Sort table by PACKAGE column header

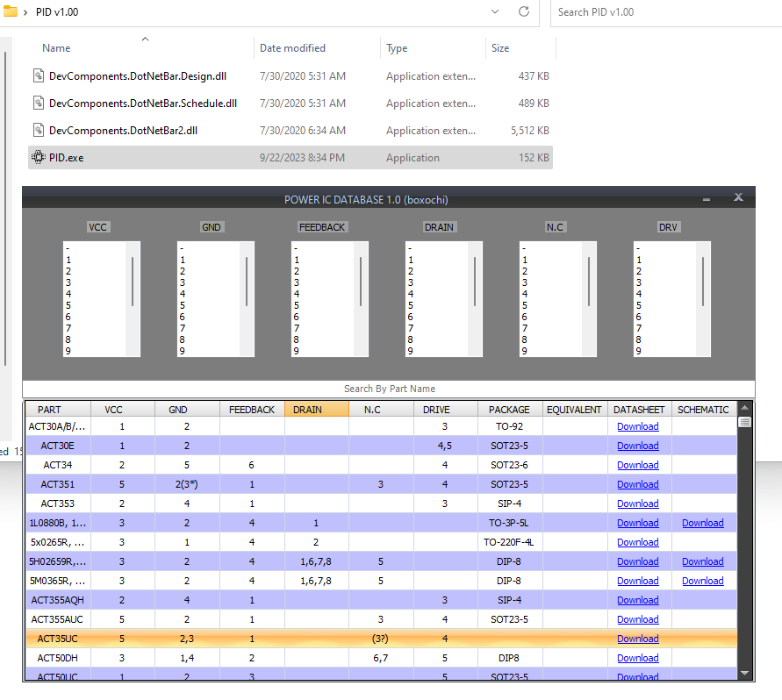pyautogui.click(x=510, y=410)
